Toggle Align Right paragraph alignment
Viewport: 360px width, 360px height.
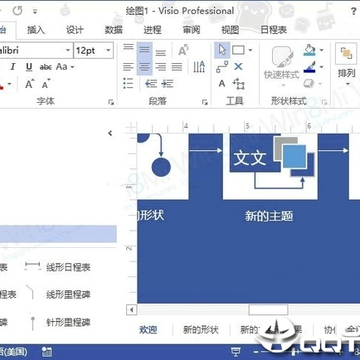[x=161, y=67]
